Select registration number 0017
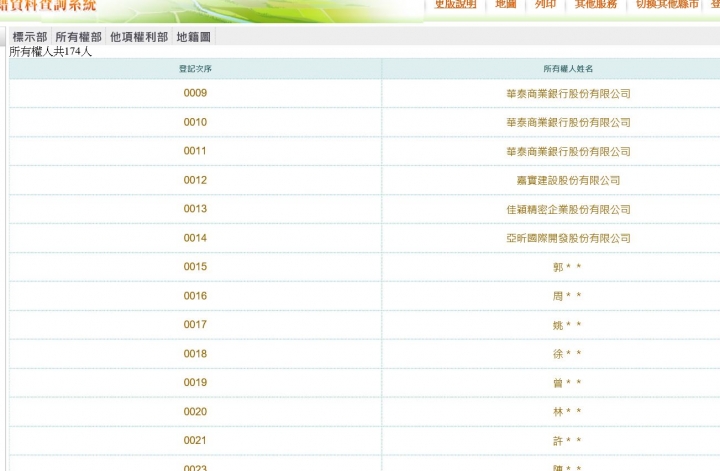 coord(195,325)
